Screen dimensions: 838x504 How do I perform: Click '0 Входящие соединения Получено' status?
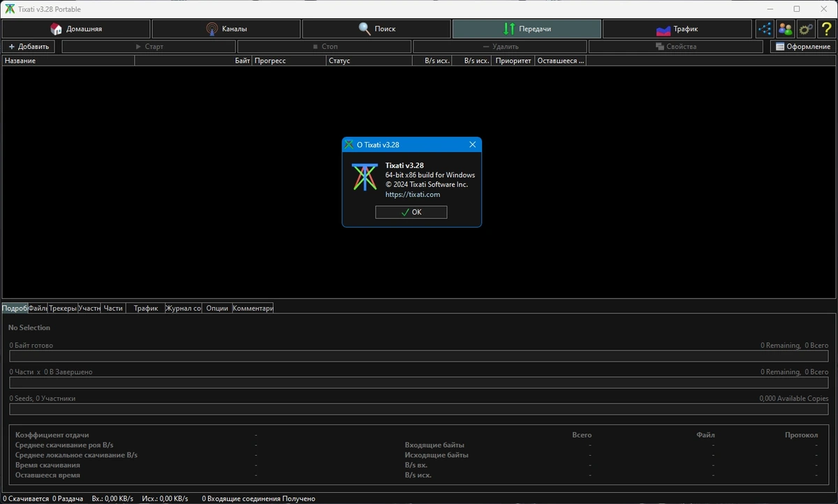coord(258,498)
